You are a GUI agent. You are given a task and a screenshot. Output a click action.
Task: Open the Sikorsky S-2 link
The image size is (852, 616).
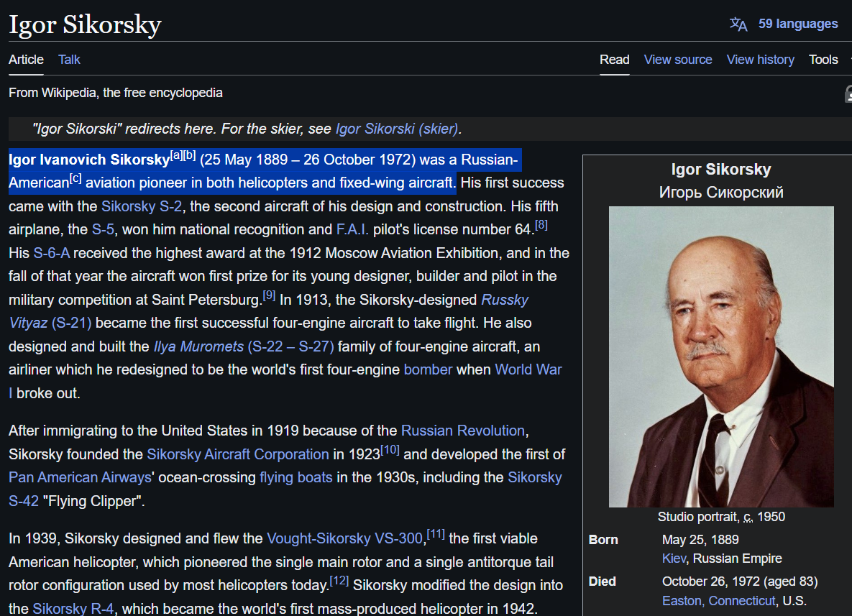pyautogui.click(x=141, y=206)
